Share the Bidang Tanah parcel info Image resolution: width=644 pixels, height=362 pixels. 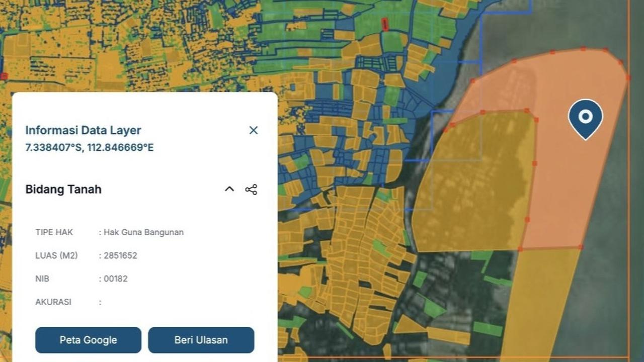tap(251, 190)
